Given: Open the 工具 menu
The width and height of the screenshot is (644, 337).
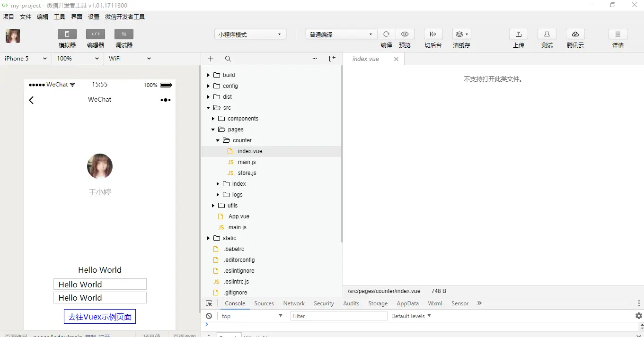Looking at the screenshot, I should click(x=60, y=17).
